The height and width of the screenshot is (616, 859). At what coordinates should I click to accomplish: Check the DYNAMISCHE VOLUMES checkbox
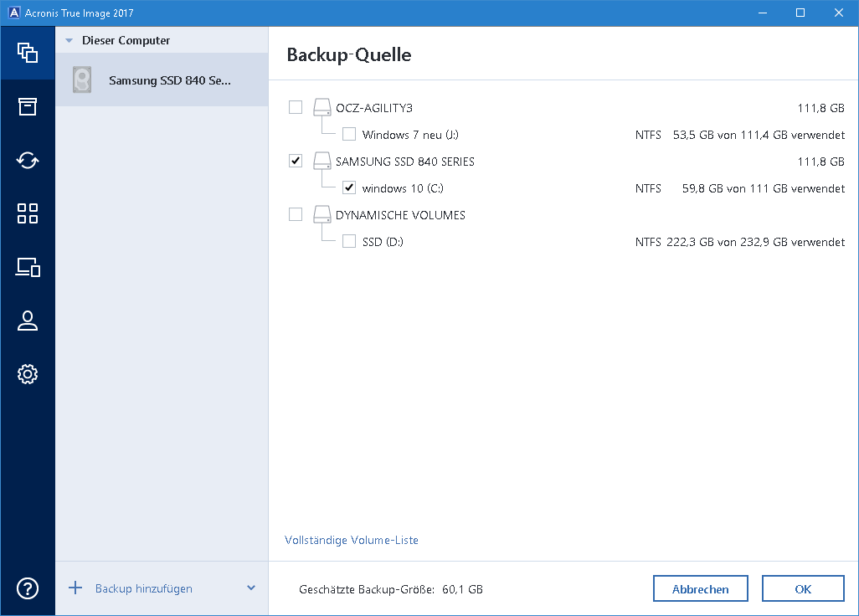pos(296,214)
